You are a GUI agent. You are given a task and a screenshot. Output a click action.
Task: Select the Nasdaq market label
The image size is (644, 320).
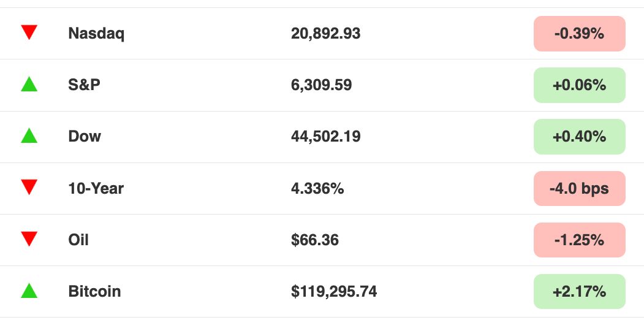(x=96, y=34)
